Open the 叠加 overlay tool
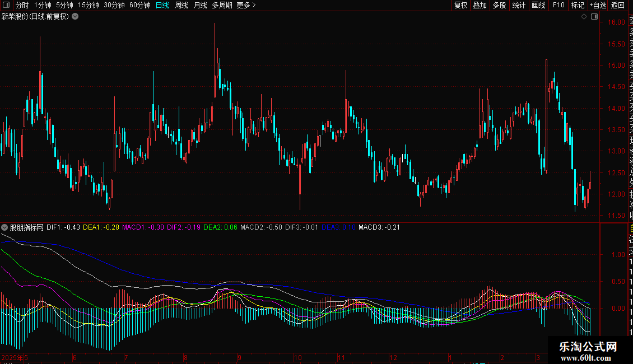The height and width of the screenshot is (364, 633). [x=480, y=5]
